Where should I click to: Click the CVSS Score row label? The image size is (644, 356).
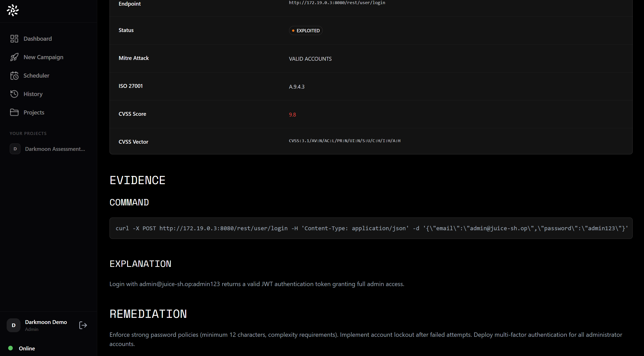(x=132, y=114)
